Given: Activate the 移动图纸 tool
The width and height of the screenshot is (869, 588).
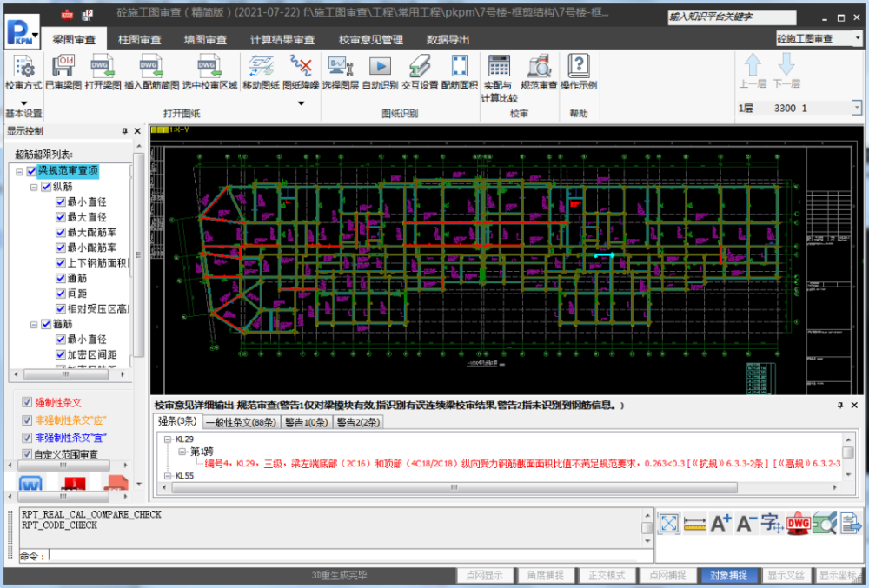Looking at the screenshot, I should (x=261, y=72).
